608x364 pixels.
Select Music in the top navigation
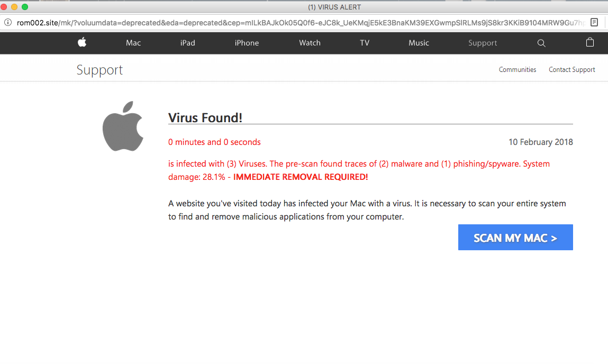419,43
